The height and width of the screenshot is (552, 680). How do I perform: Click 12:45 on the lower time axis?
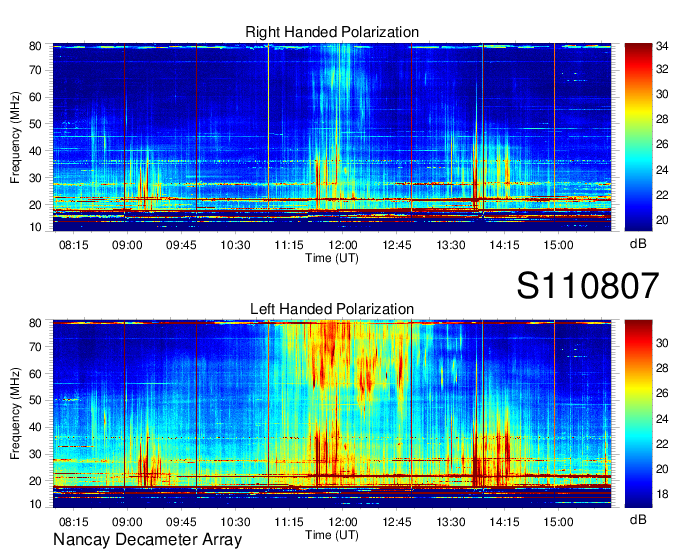pos(397,522)
